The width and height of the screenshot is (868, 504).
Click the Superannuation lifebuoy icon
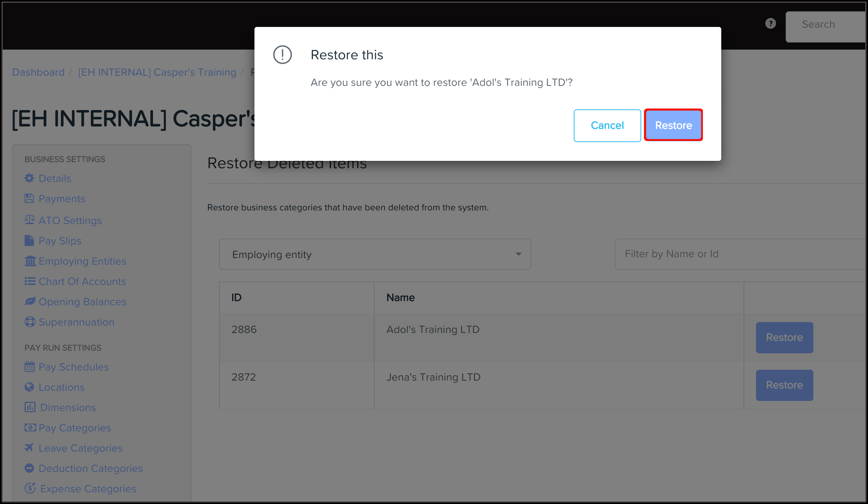coord(30,322)
